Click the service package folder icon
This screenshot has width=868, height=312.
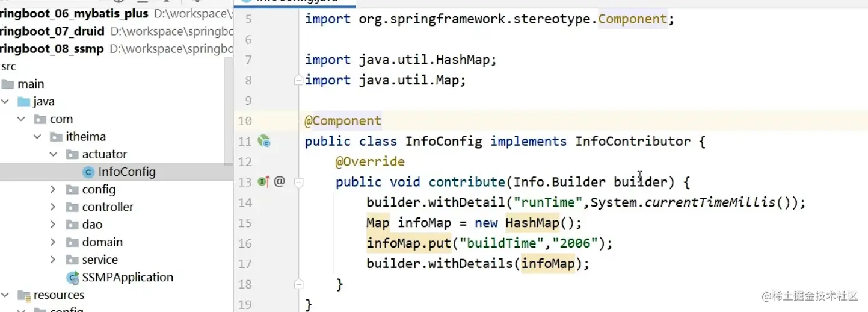coord(72,260)
